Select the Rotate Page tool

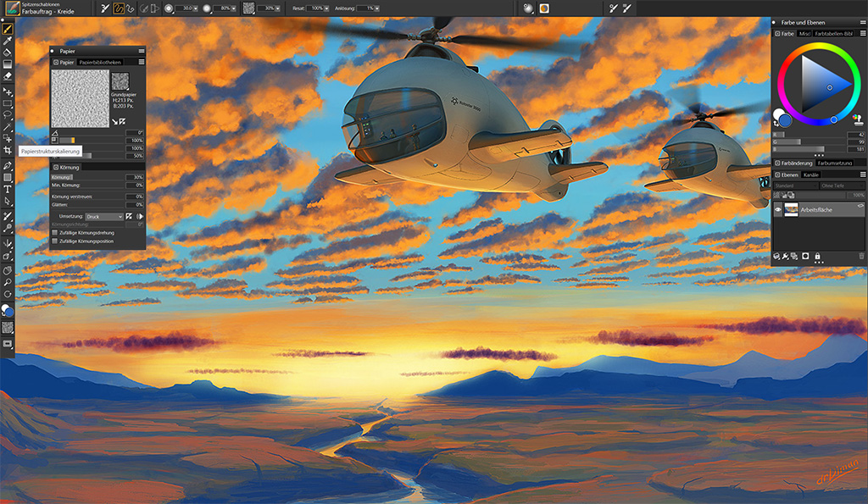point(7,294)
